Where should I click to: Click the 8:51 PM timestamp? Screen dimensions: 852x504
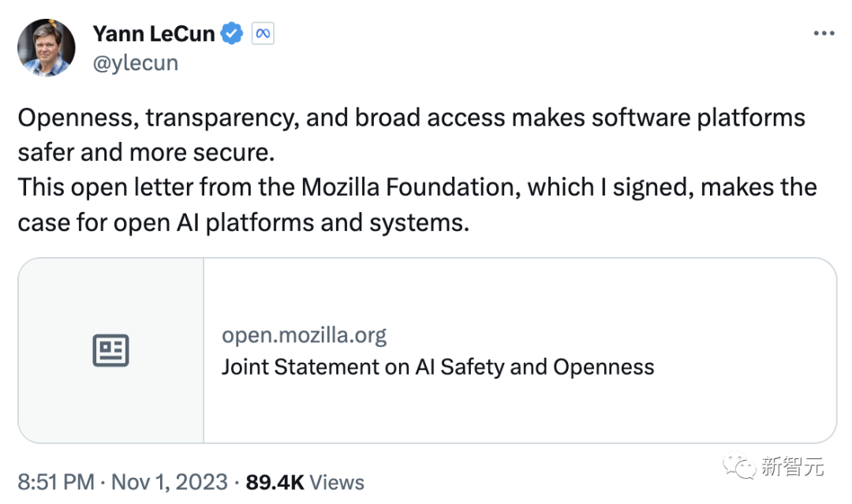click(56, 482)
